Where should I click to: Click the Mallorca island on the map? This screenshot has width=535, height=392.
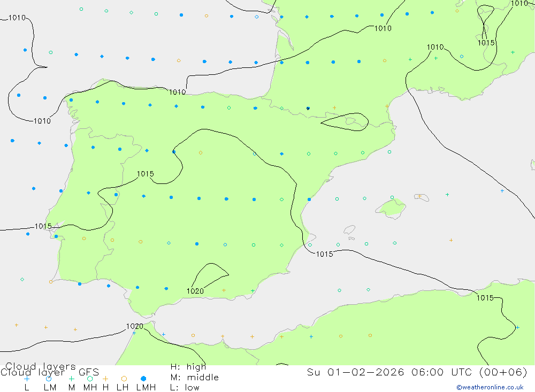tap(391, 207)
